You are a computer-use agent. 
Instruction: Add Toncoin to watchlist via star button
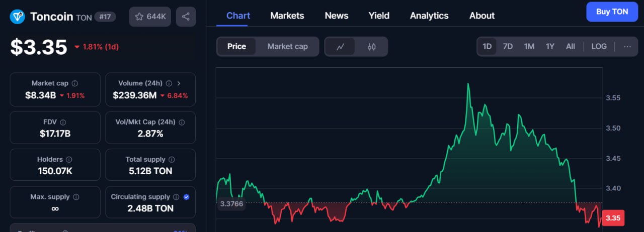150,17
